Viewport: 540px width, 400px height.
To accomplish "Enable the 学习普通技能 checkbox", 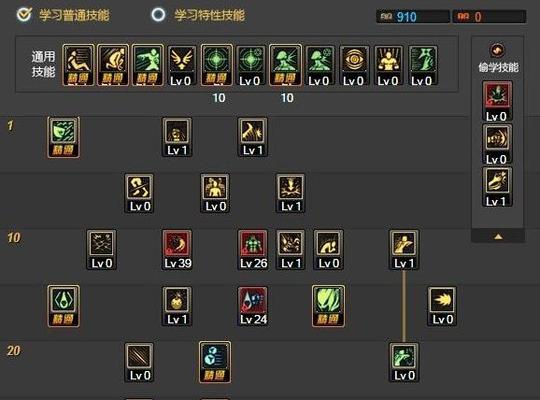I will 24,14.
